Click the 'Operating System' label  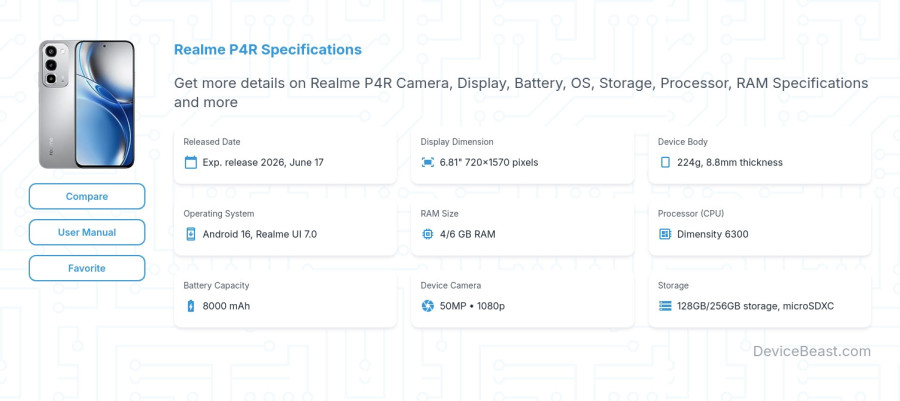coord(219,213)
